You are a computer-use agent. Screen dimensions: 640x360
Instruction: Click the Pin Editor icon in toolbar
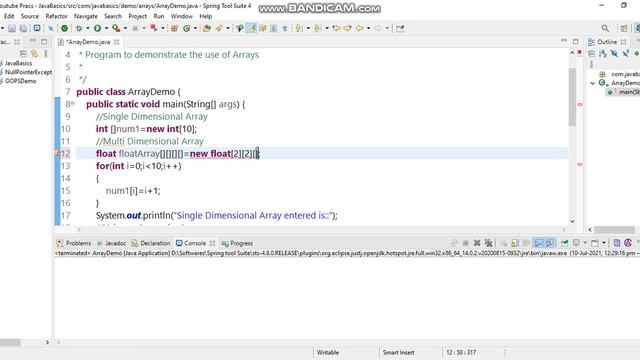pyautogui.click(x=400, y=28)
